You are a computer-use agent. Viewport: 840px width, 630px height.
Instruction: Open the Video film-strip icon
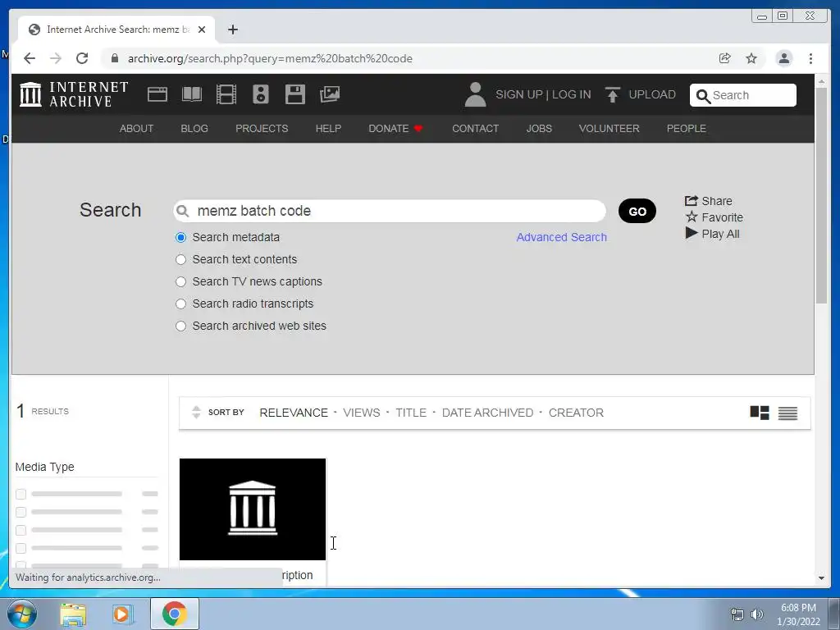pyautogui.click(x=226, y=95)
